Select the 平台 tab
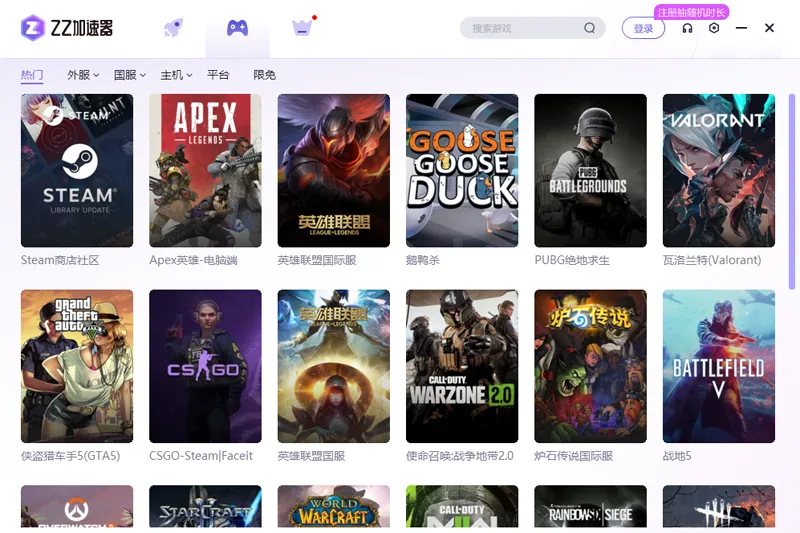This screenshot has width=800, height=533. pos(218,75)
